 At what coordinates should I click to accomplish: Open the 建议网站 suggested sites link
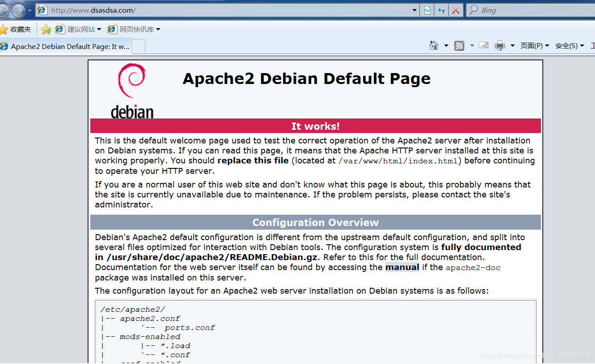[78, 30]
